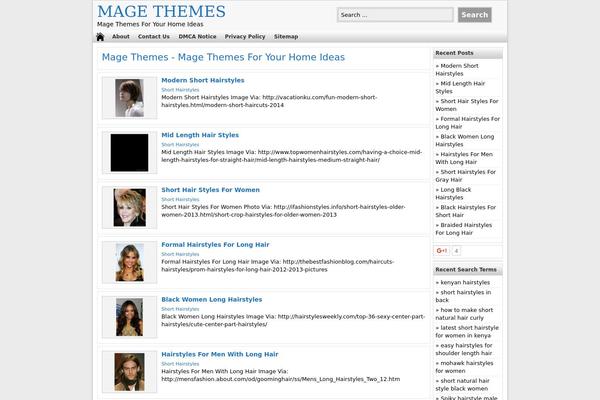Open Long Black Hairstyles sidebar link
Viewport: 600px width, 400px height.
tap(453, 193)
